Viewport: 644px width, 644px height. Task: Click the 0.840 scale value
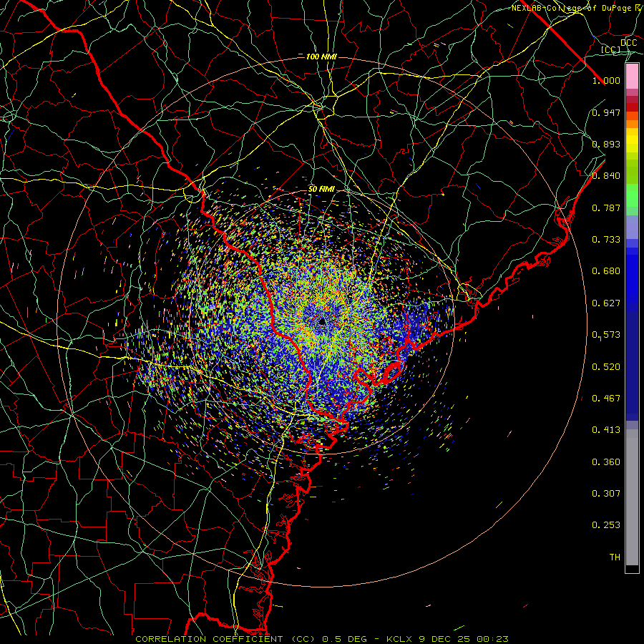tap(606, 176)
